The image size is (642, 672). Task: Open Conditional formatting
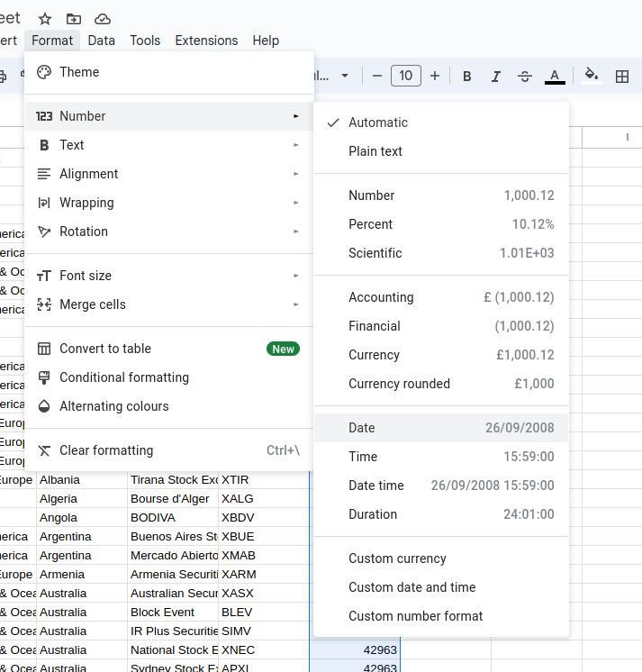tap(169, 377)
